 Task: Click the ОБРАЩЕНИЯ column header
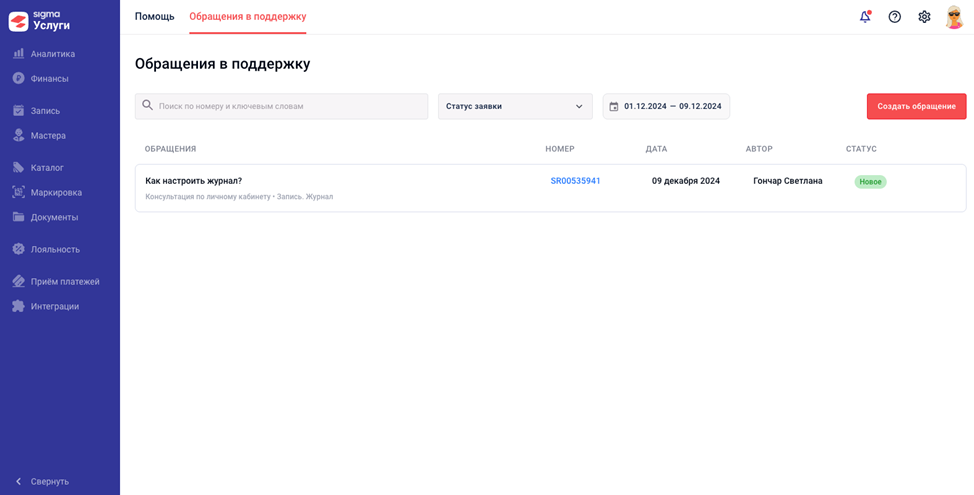click(170, 149)
